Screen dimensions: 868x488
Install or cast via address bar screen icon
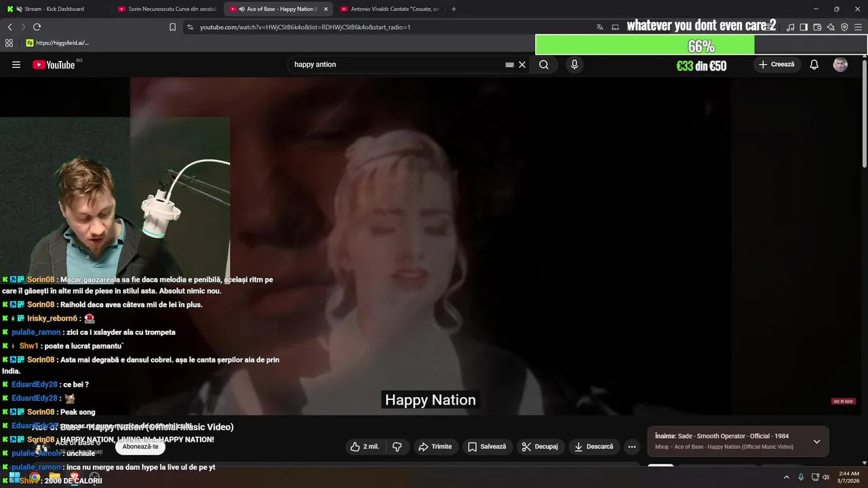point(615,27)
